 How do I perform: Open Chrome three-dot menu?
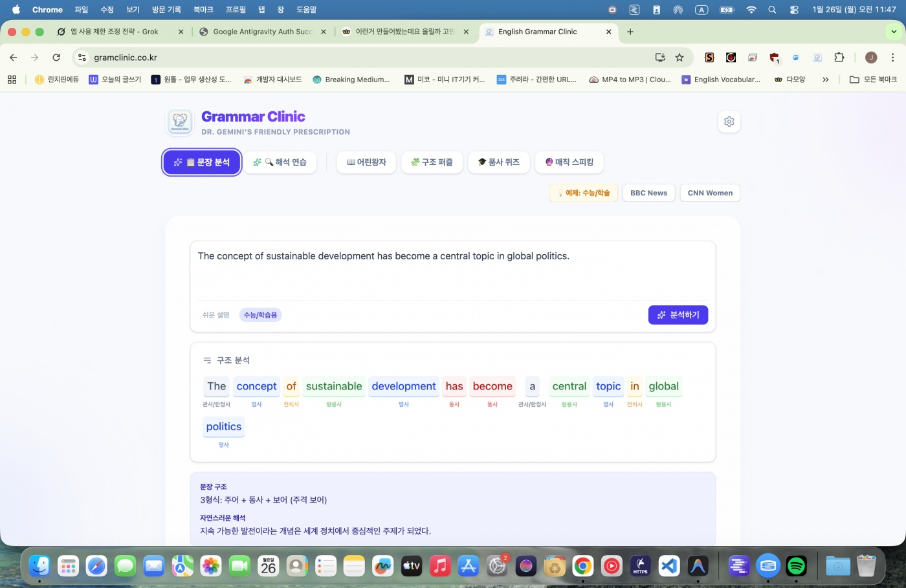tap(892, 58)
